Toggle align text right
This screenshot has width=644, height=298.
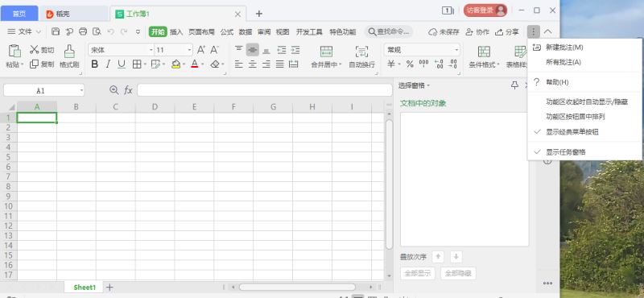click(266, 64)
